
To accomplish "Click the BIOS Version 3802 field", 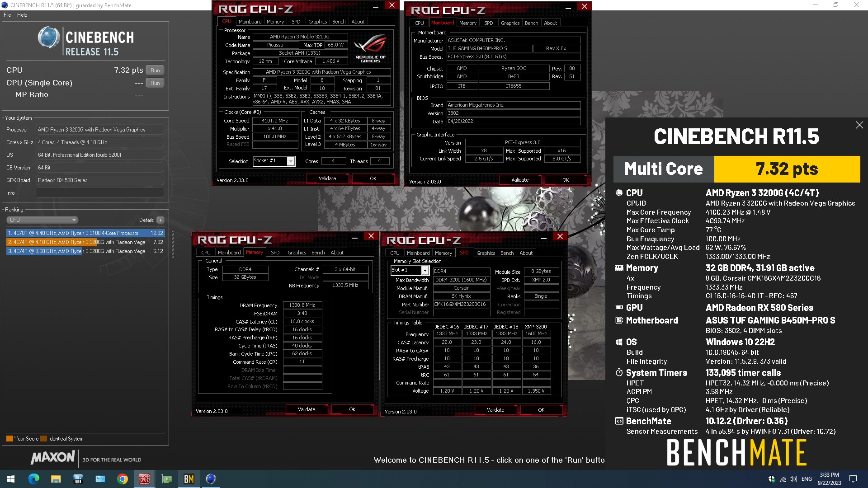I will [x=513, y=113].
